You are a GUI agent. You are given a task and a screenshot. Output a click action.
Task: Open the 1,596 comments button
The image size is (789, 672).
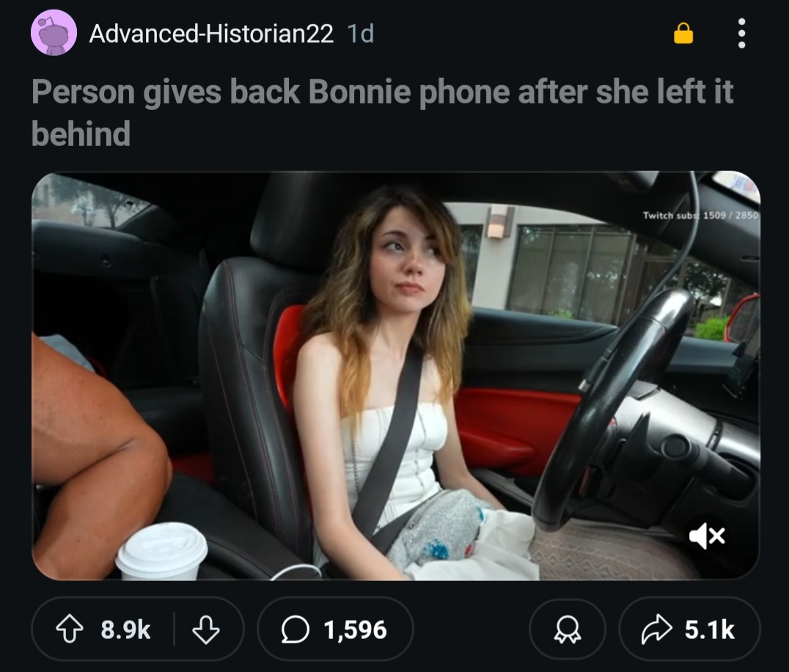335,629
